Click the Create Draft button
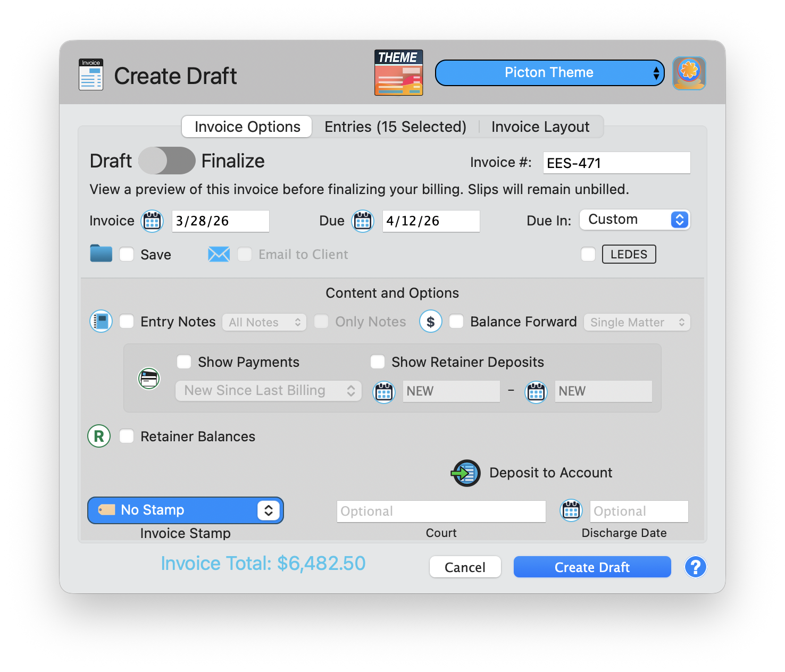Viewport: 785px width, 672px height. click(591, 567)
